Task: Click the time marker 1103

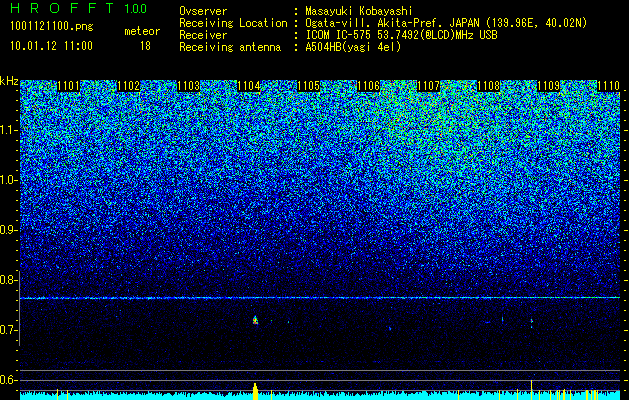Action: (189, 86)
